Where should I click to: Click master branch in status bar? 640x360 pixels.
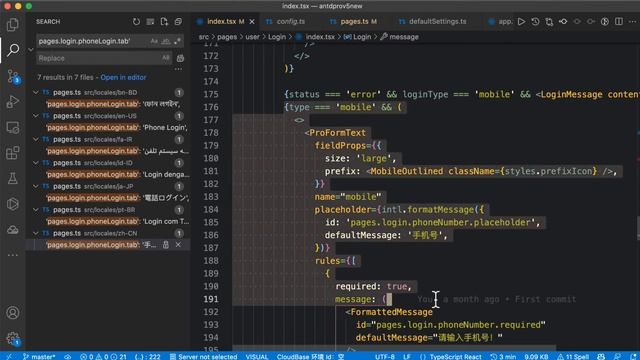[x=39, y=356]
